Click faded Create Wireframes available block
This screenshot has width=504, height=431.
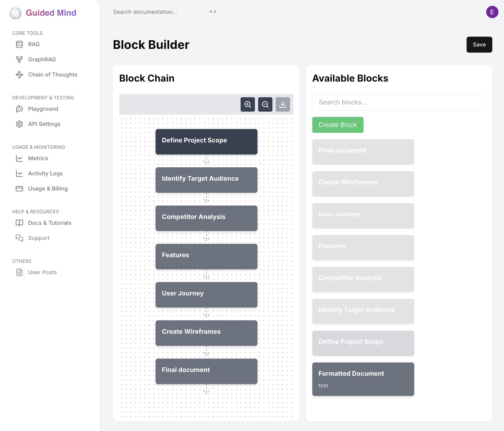pos(363,184)
